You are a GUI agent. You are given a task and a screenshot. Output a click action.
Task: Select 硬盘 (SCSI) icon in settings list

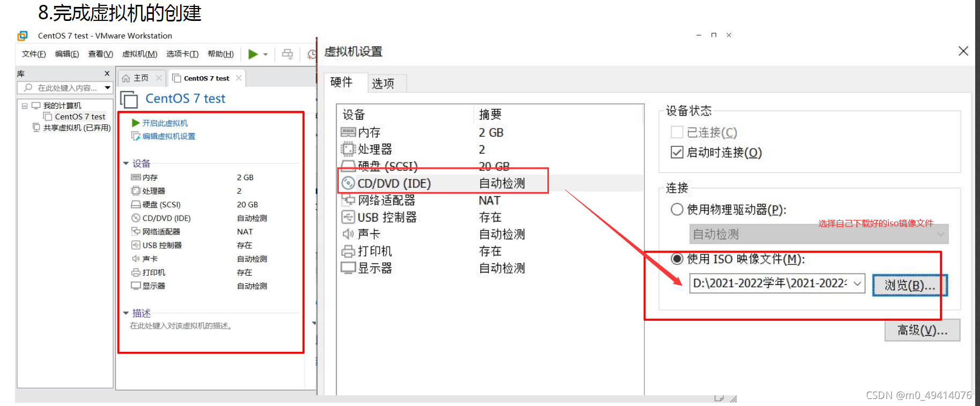tap(348, 165)
